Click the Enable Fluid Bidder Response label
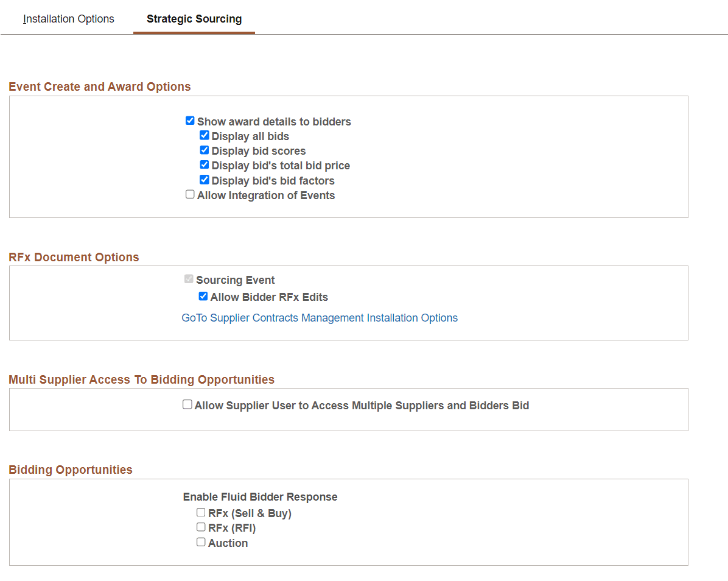Image resolution: width=728 pixels, height=581 pixels. (x=261, y=496)
